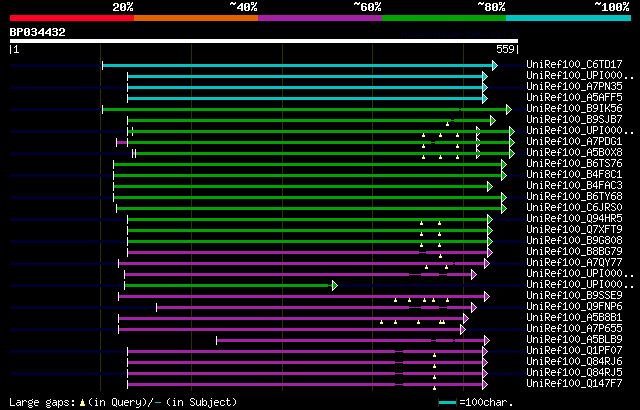Image resolution: width=640 pixels, height=410 pixels.
Task: Open hit UniRef100_C6TD17
Action: (x=574, y=64)
